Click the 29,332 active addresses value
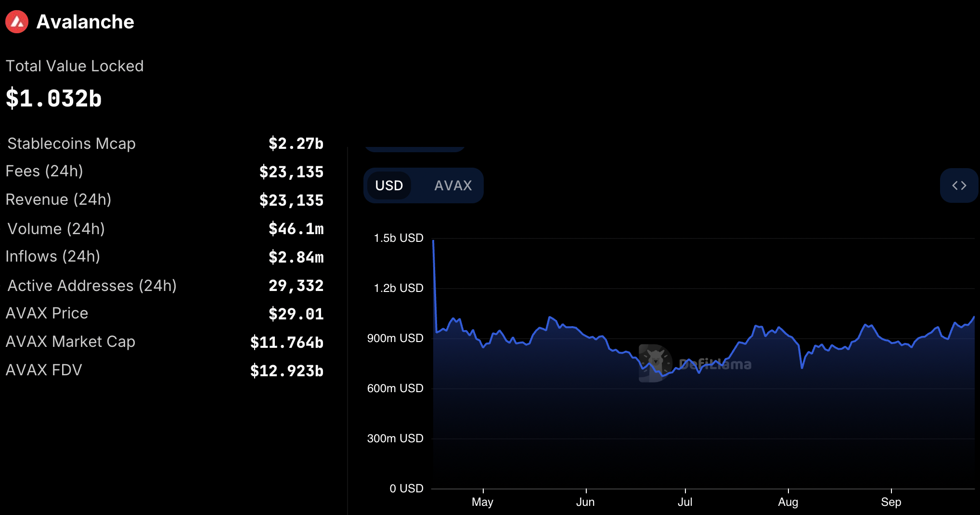This screenshot has height=515, width=980. click(x=296, y=286)
